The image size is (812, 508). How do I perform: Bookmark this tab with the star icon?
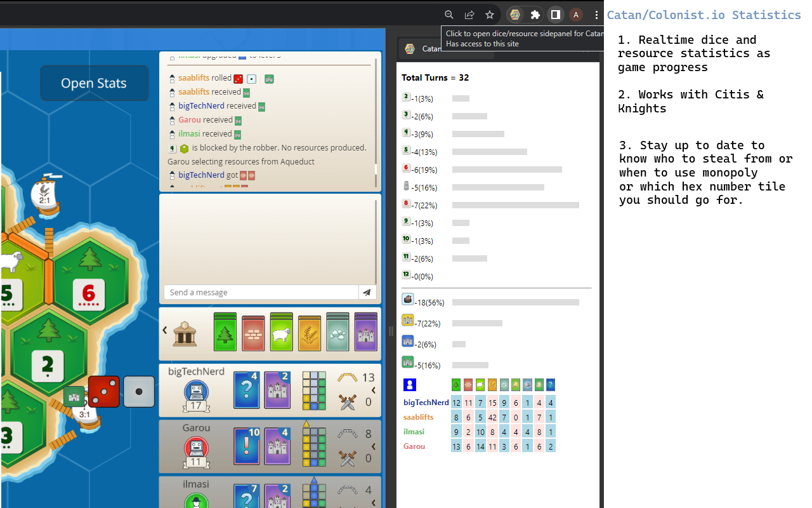[490, 15]
